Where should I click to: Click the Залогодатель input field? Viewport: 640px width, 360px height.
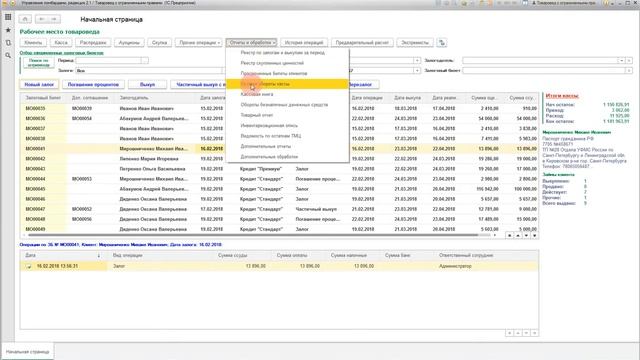540,60
